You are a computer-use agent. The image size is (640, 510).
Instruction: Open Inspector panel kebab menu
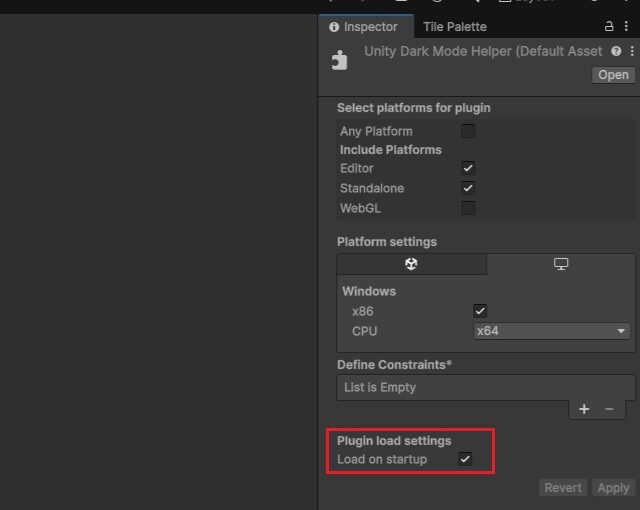pyautogui.click(x=626, y=27)
